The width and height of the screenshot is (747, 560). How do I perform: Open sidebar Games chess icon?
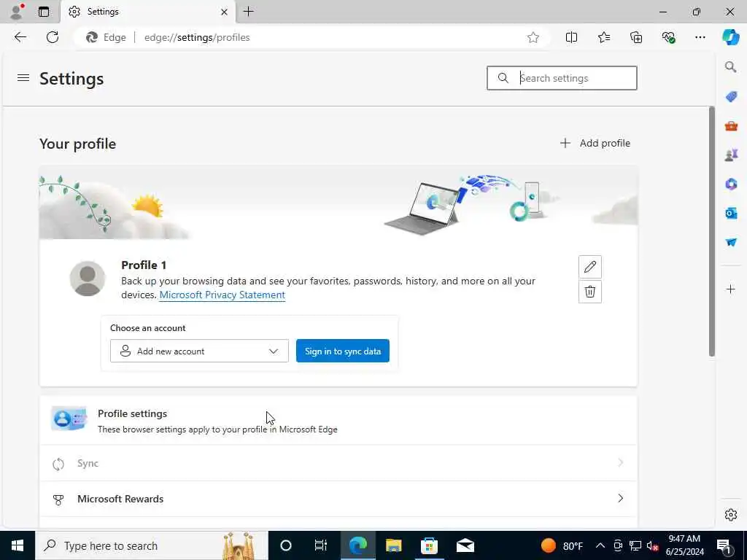tap(731, 155)
